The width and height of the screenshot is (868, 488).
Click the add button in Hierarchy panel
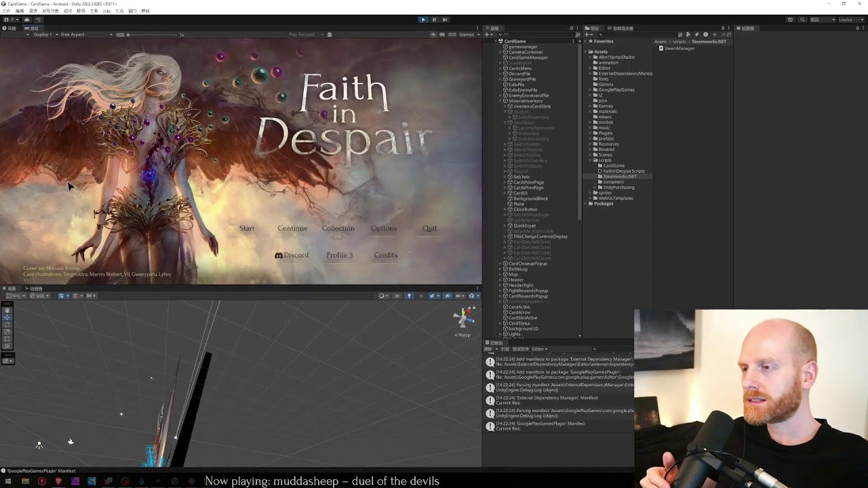coord(488,35)
